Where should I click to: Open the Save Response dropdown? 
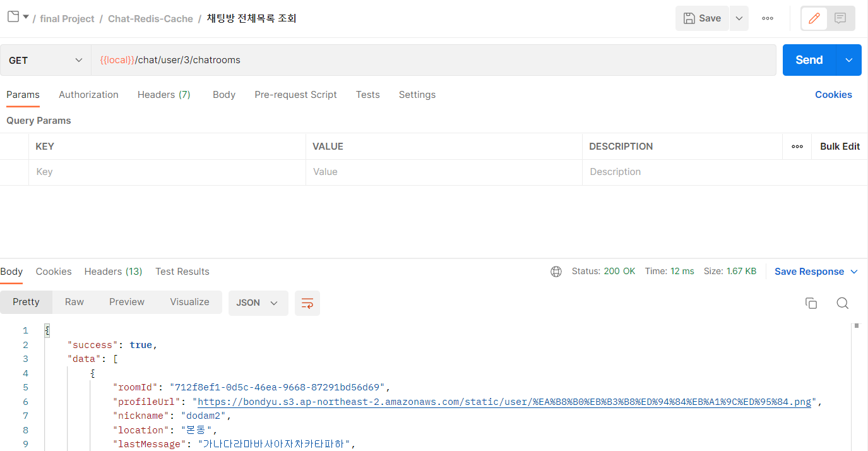816,272
